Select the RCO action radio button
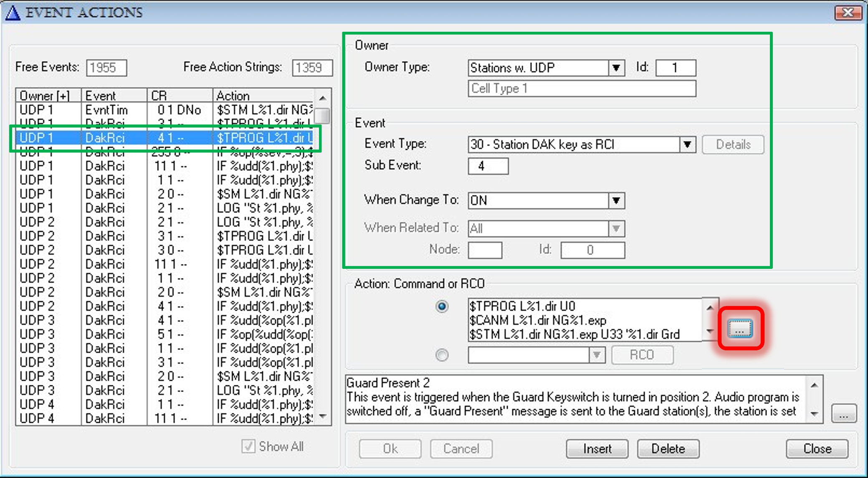Screen dimensions: 868x478 click(x=442, y=355)
